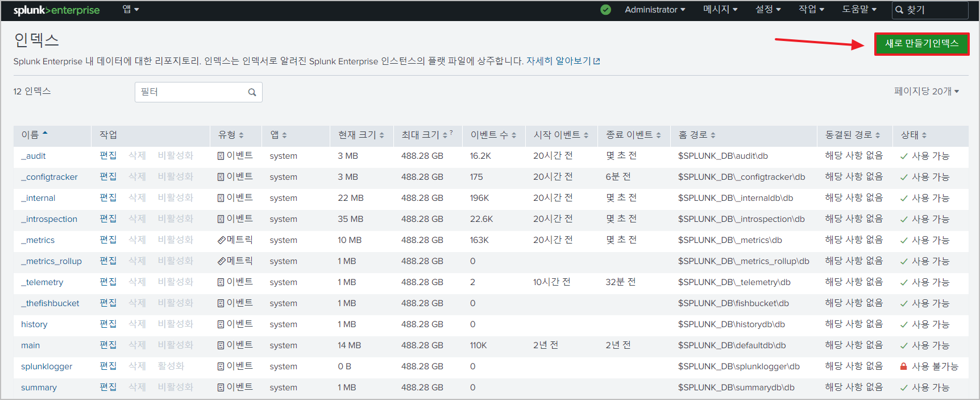This screenshot has height=400, width=980.
Task: Open the _introspection index link
Action: point(49,219)
